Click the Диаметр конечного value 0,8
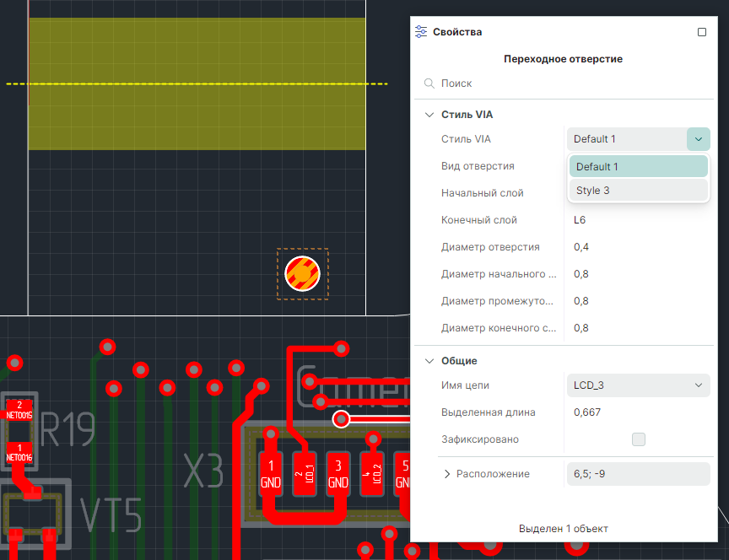The width and height of the screenshot is (729, 560). click(581, 327)
